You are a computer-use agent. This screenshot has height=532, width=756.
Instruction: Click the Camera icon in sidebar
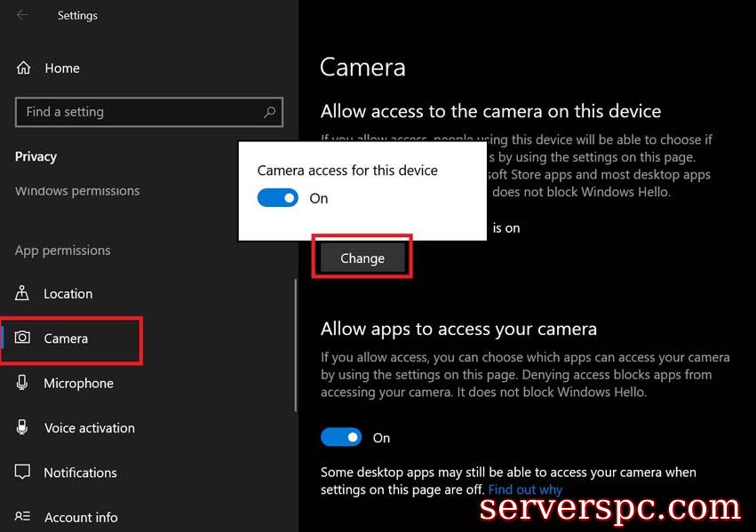(x=23, y=338)
